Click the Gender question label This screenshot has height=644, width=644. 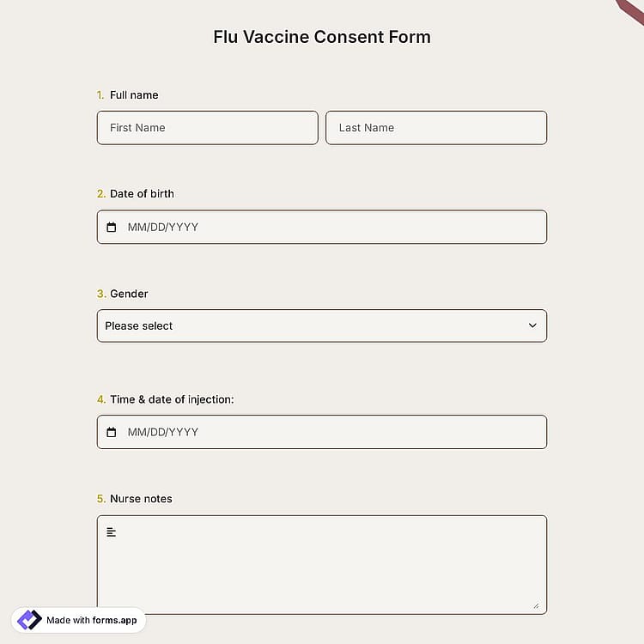pyautogui.click(x=129, y=294)
